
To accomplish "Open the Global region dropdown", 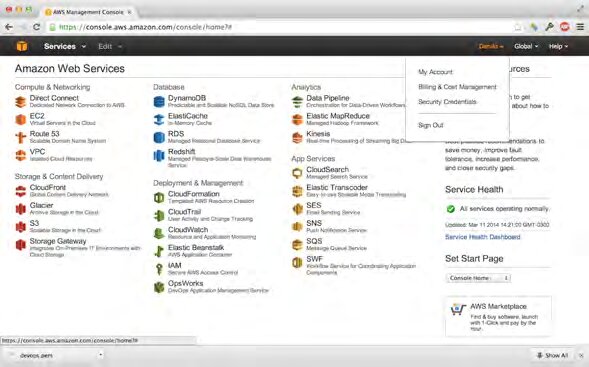I will [x=526, y=46].
